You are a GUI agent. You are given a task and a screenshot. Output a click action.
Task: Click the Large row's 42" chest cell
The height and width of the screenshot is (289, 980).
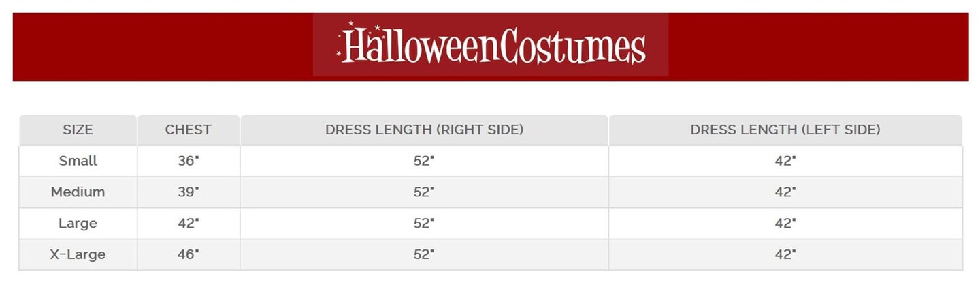pyautogui.click(x=188, y=224)
